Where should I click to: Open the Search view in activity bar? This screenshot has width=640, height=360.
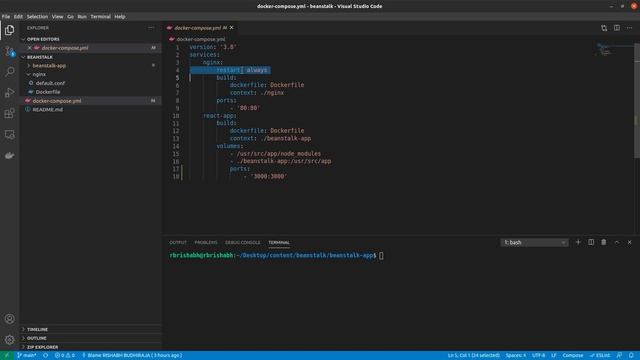click(9, 72)
